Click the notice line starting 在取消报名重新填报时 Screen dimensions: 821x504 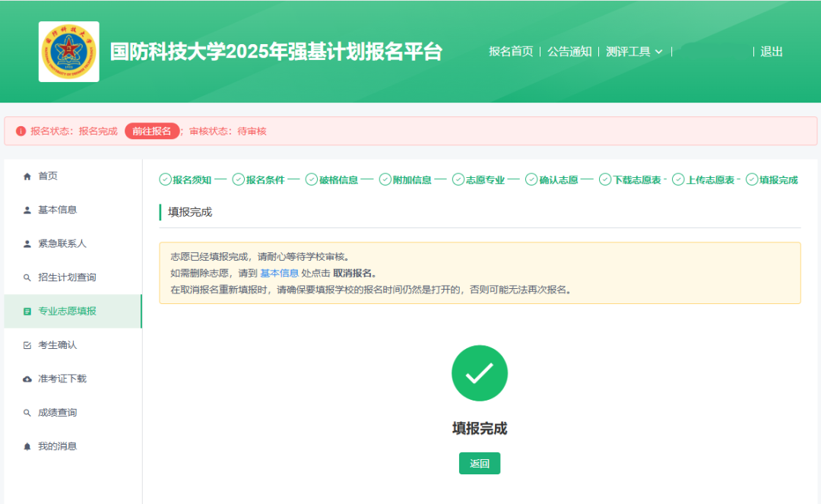coord(371,290)
